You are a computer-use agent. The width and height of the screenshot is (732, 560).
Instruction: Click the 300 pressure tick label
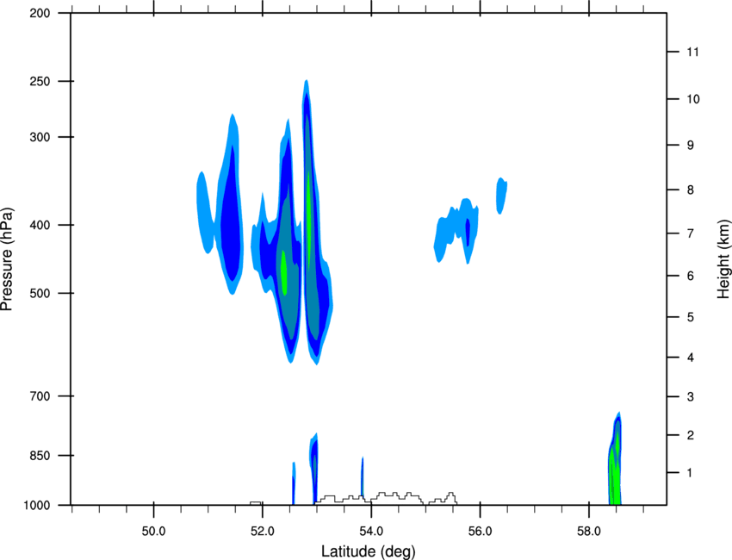tap(40, 137)
